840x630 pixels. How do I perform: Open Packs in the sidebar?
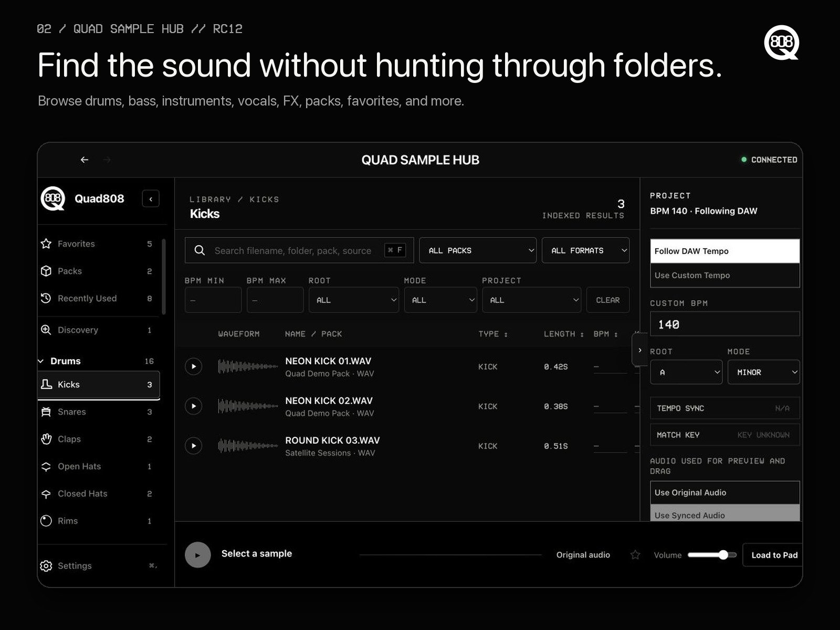(98, 271)
